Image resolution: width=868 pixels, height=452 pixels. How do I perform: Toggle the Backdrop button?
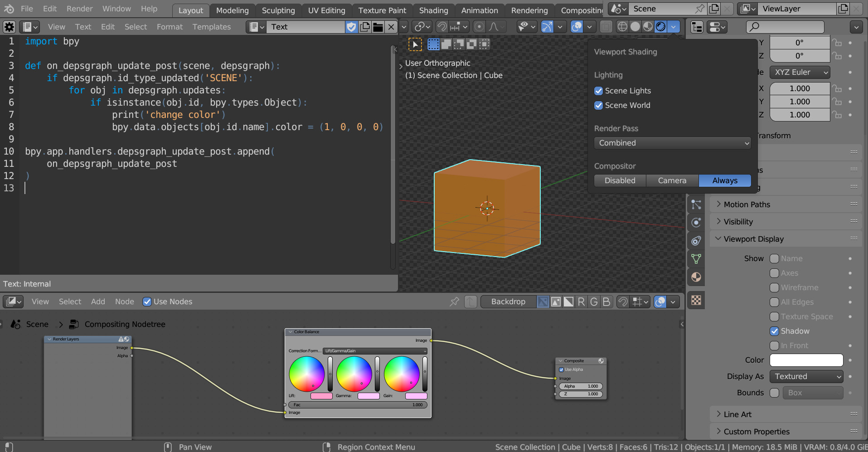click(x=508, y=302)
